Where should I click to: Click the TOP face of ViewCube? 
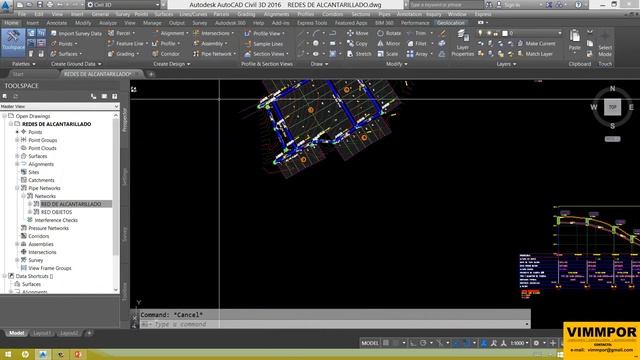(612, 107)
